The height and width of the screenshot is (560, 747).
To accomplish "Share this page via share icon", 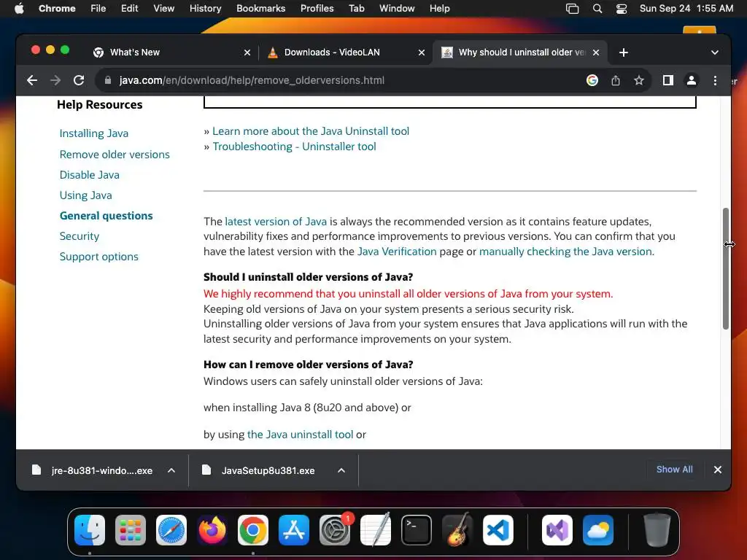I will (616, 80).
